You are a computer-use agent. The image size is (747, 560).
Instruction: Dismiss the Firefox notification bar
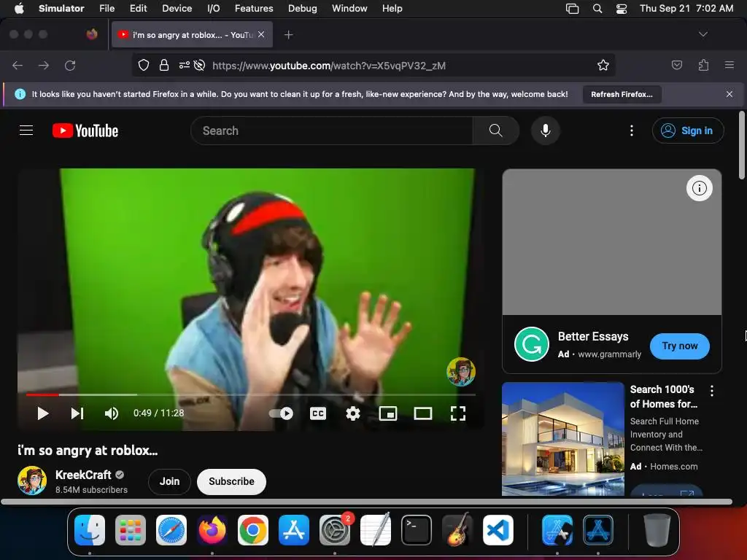pos(729,94)
